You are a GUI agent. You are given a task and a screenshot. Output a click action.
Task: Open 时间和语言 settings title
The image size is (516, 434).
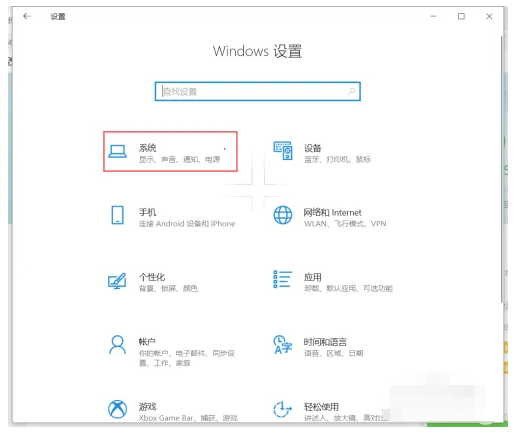325,341
